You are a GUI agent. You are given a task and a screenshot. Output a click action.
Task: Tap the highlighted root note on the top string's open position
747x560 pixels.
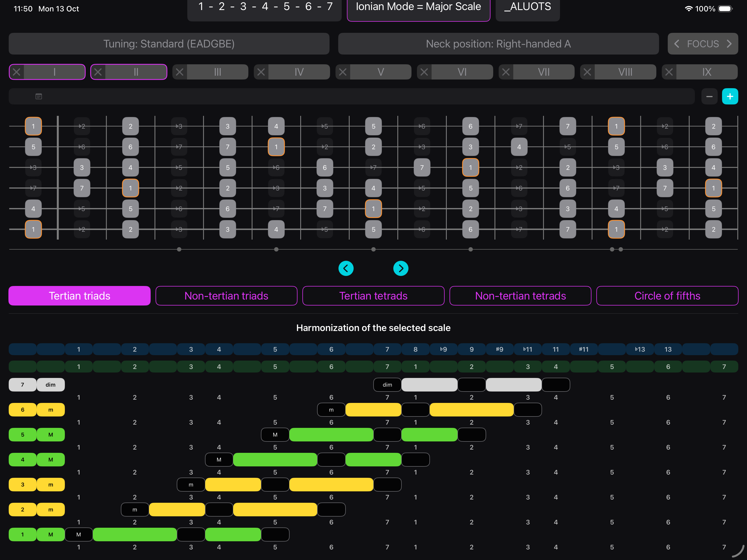(33, 126)
